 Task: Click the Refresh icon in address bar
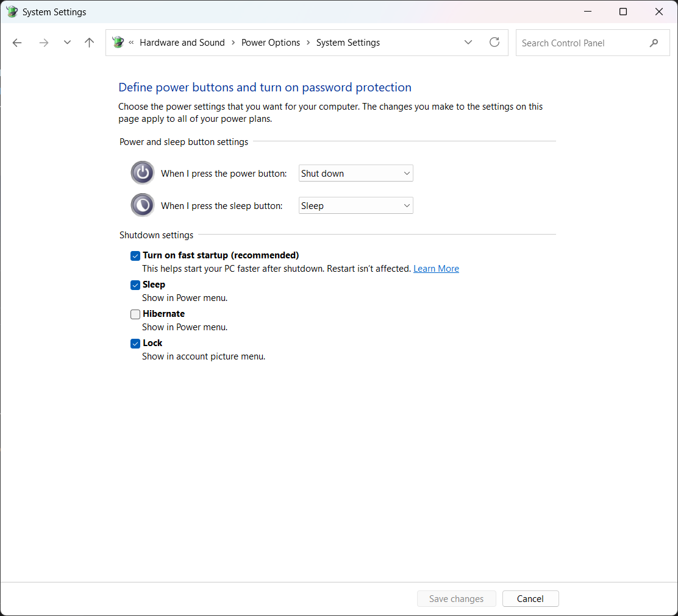[494, 42]
